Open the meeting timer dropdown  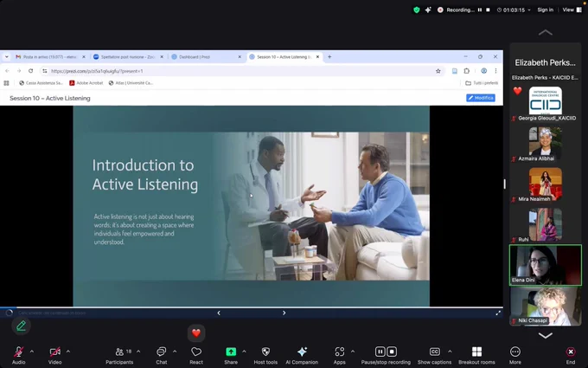click(x=514, y=10)
